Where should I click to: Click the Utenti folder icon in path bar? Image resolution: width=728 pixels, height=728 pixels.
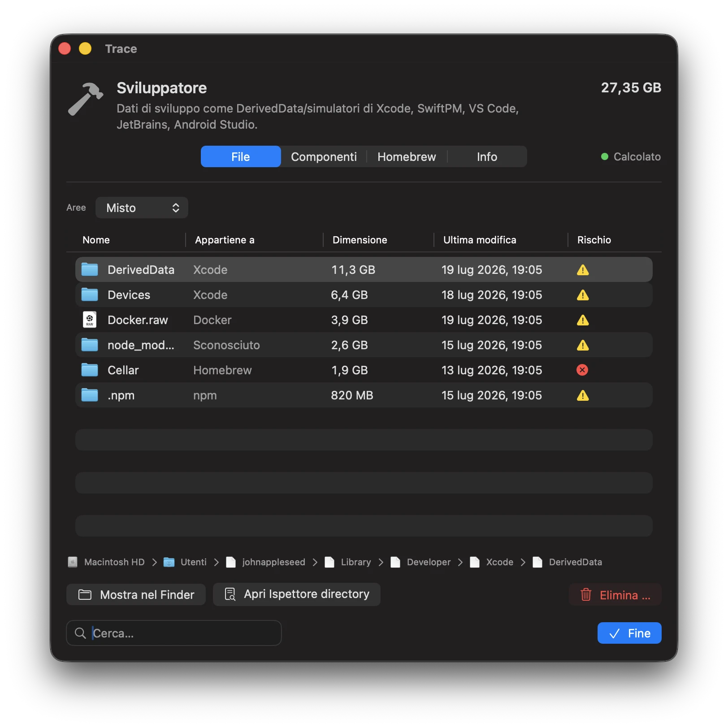coord(169,562)
